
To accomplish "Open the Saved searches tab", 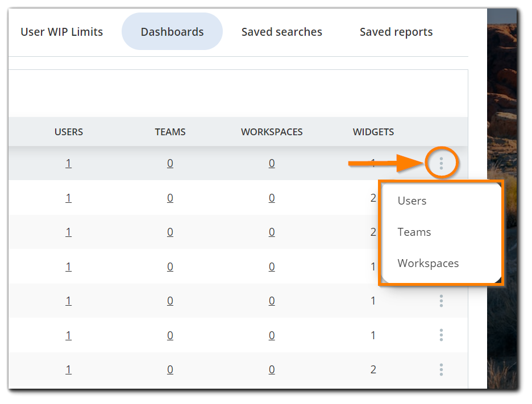I will tap(281, 32).
